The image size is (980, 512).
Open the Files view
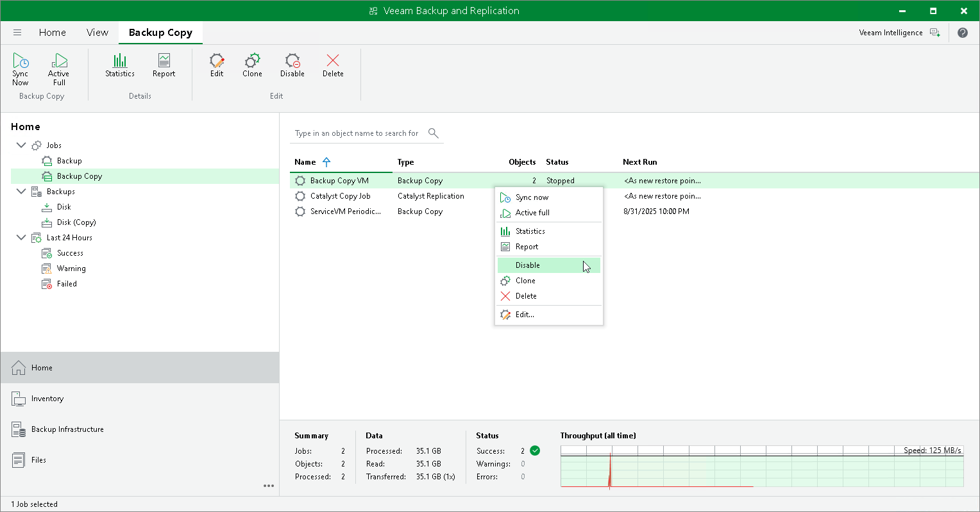140,460
